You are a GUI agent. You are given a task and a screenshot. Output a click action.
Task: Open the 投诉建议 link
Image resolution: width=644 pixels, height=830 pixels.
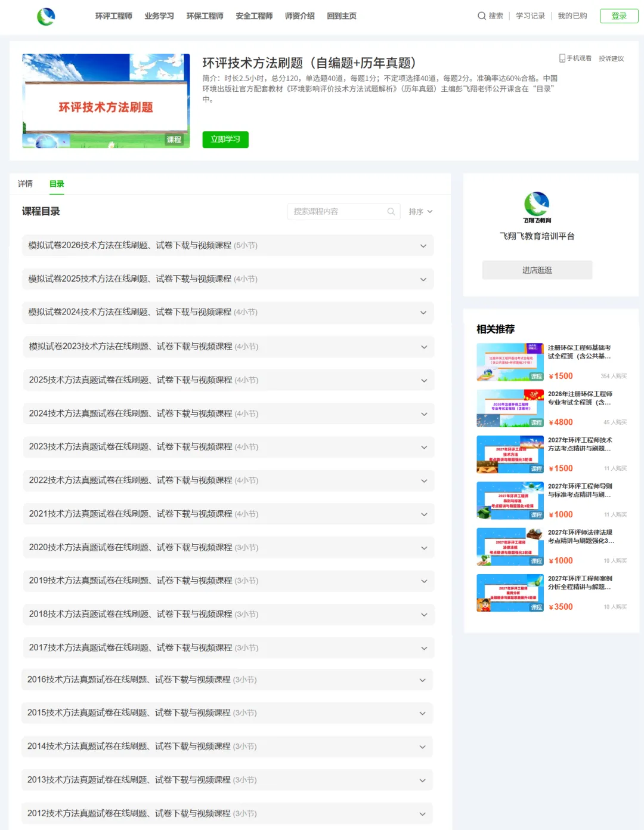pyautogui.click(x=611, y=58)
